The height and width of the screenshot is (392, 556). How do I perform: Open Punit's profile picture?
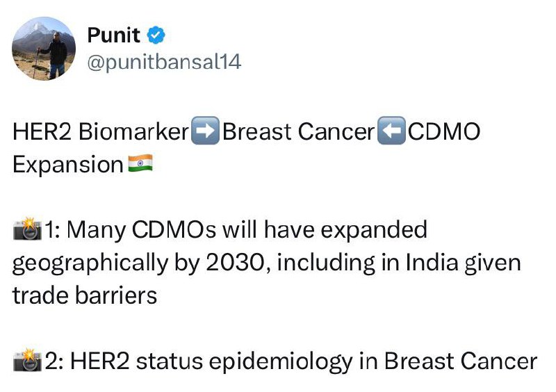click(44, 48)
